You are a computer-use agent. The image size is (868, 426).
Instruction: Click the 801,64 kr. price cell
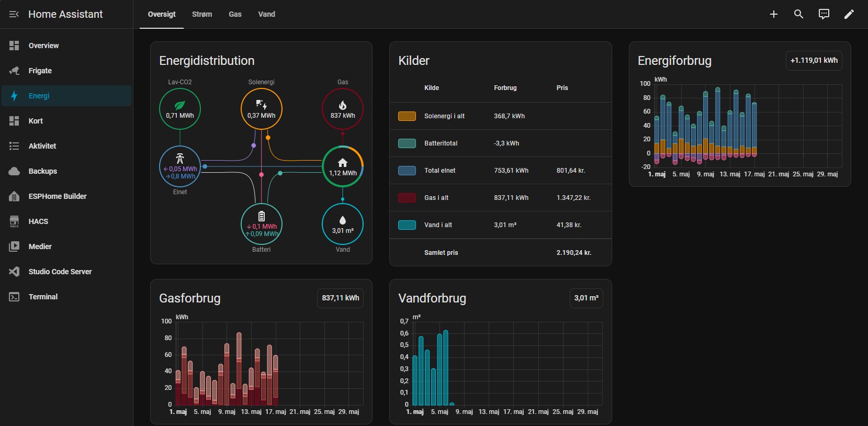coord(571,171)
